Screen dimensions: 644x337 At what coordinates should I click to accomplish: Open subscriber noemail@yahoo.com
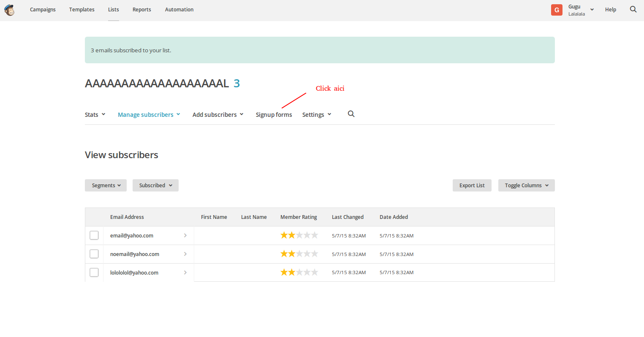click(x=135, y=254)
